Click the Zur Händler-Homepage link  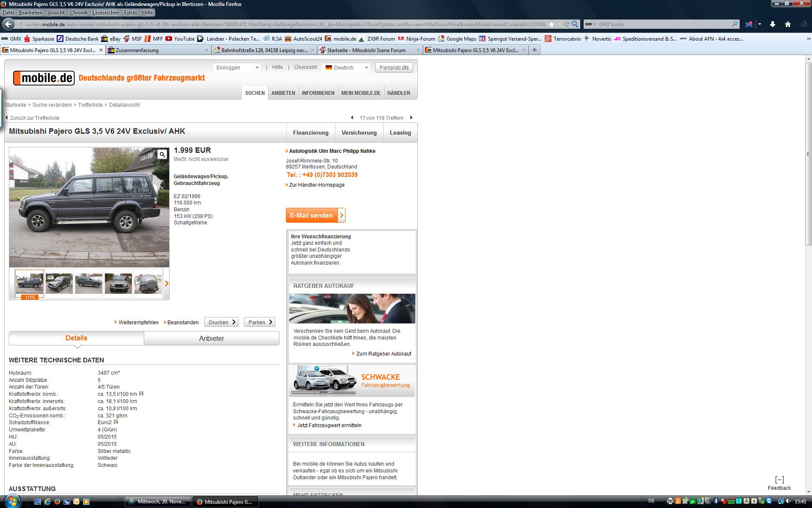pos(316,185)
